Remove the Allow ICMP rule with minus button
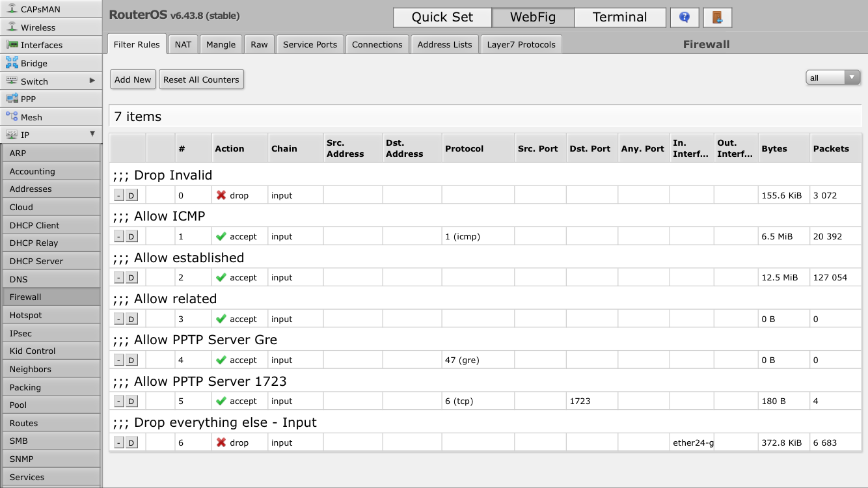 [x=118, y=236]
